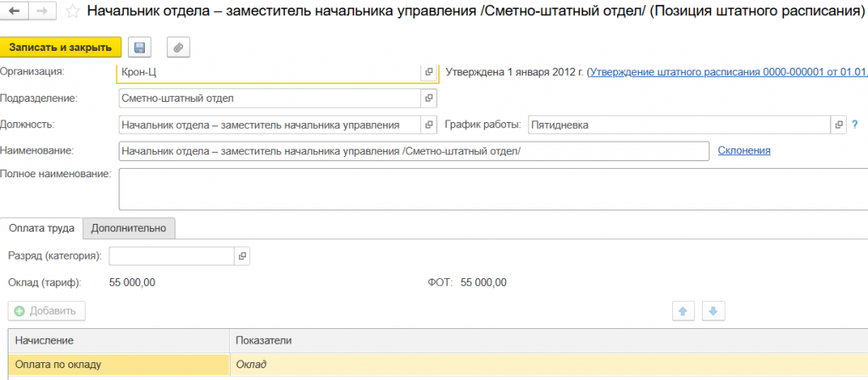The image size is (868, 380).
Task: Open Должность record icon
Action: (428, 125)
